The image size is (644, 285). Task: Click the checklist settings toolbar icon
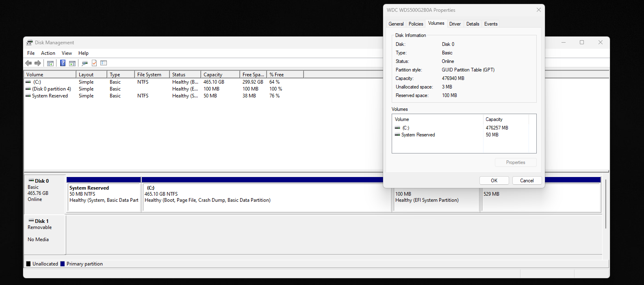click(x=104, y=63)
